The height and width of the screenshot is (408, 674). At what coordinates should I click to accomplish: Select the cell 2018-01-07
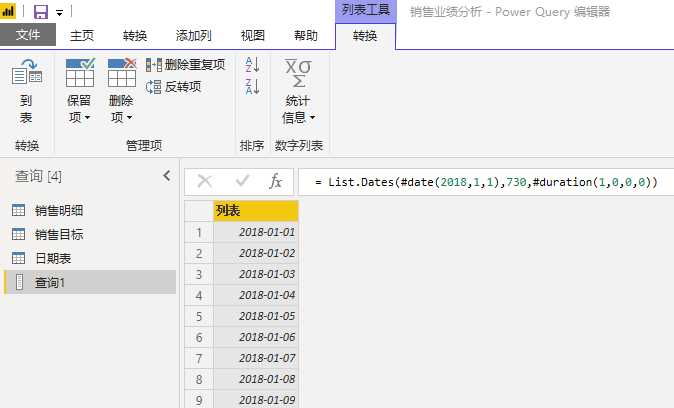pyautogui.click(x=256, y=358)
